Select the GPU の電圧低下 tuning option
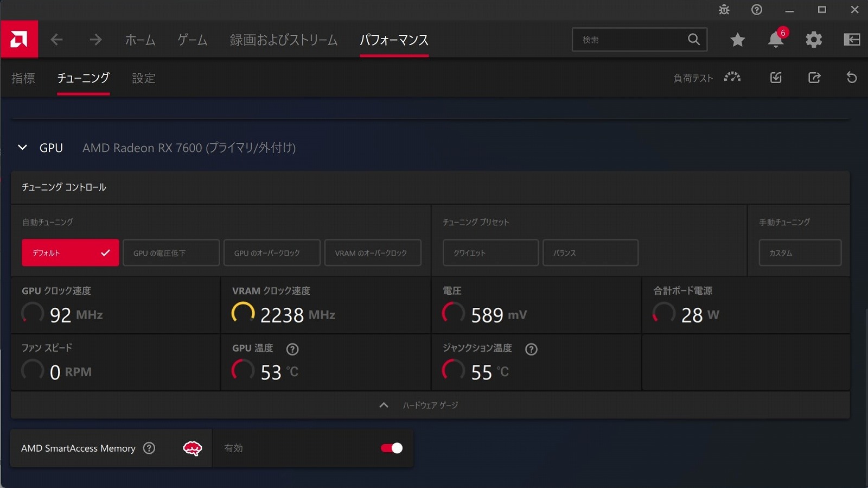Viewport: 868px width, 488px height. (171, 253)
